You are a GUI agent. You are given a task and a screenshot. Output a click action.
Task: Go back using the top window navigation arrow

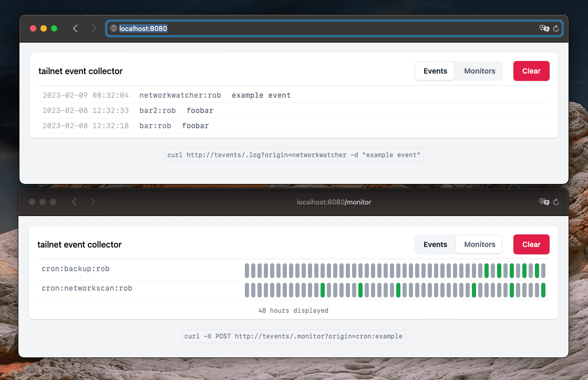75,28
